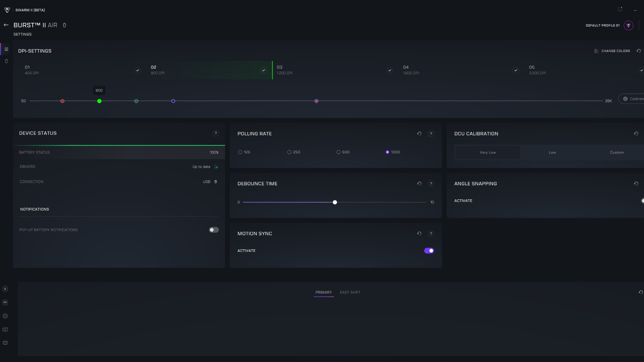The width and height of the screenshot is (644, 362).
Task: Open Polling Rate help icon
Action: click(431, 134)
